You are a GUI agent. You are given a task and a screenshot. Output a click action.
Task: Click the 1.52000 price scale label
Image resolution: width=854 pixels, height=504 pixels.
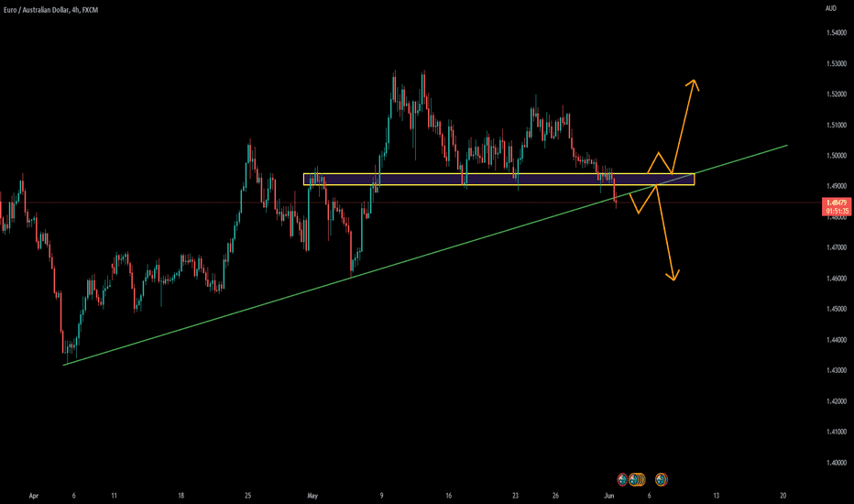pos(836,94)
